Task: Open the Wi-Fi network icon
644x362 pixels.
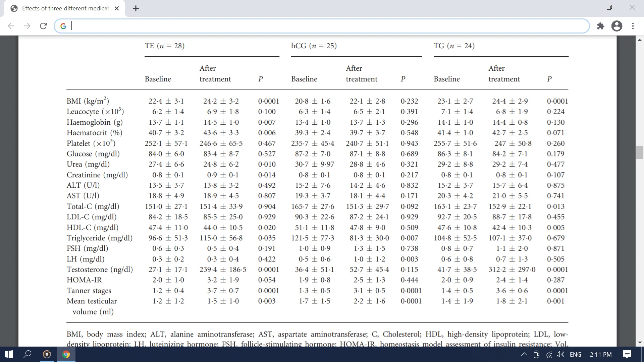Action: (x=549, y=354)
